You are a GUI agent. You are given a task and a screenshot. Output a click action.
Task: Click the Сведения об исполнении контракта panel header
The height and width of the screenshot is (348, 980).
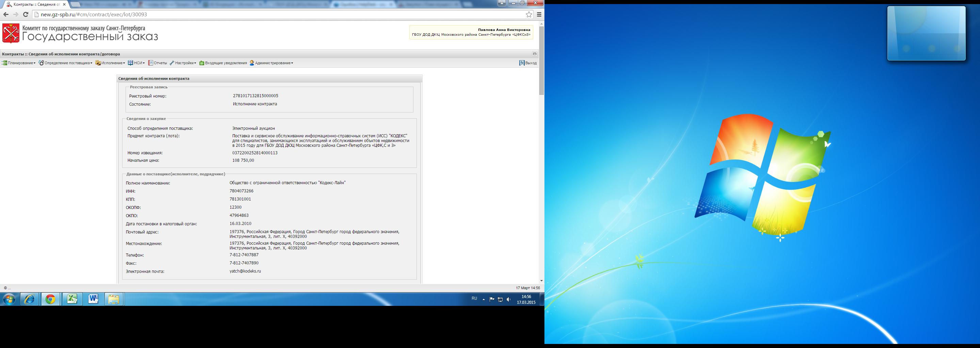tap(269, 79)
